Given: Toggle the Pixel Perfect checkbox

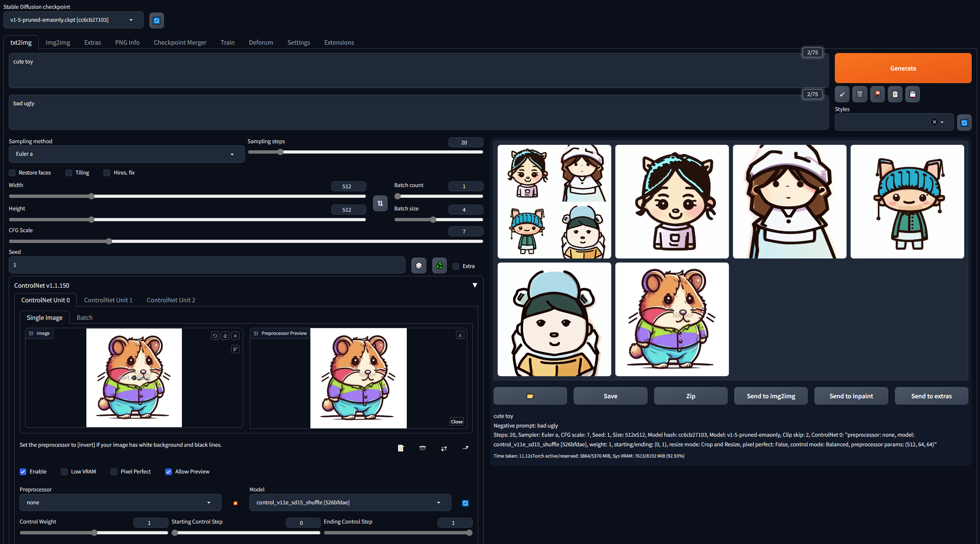Looking at the screenshot, I should (114, 472).
